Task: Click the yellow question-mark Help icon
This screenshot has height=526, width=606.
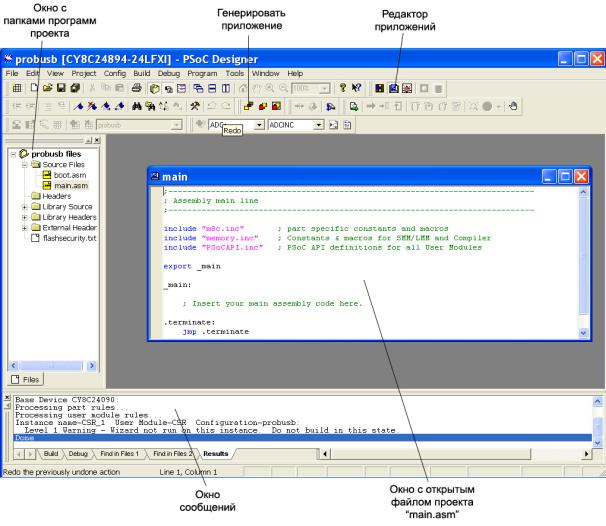Action: coord(342,88)
